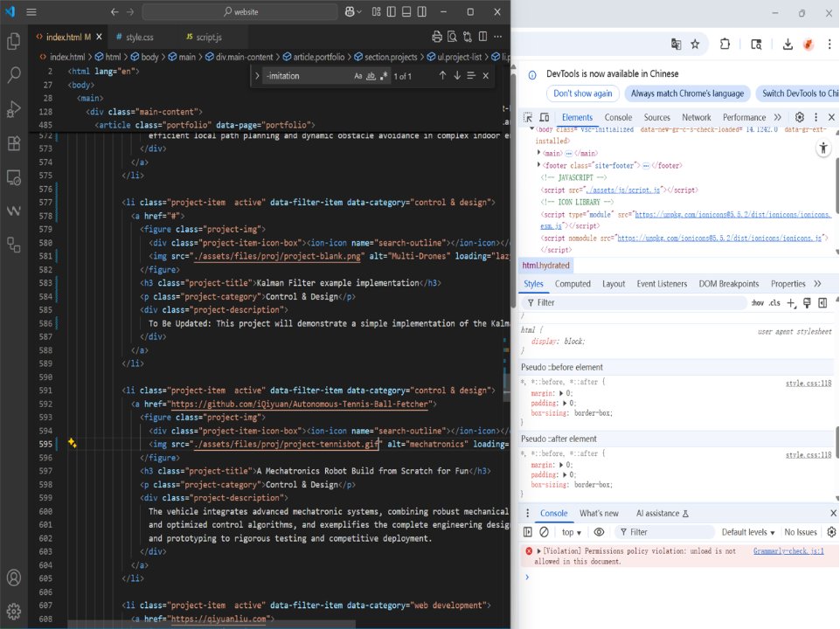This screenshot has width=840, height=629.
Task: Open the Search view in VS Code
Action: point(14,74)
